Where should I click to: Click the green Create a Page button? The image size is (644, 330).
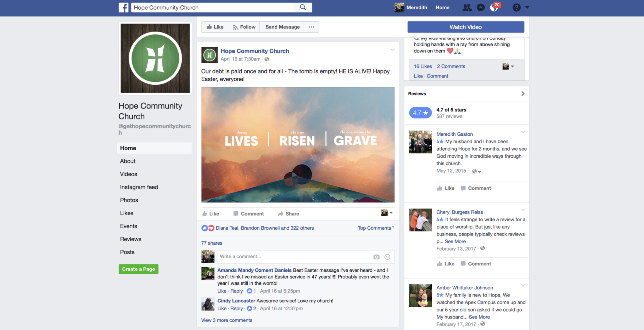pos(138,269)
